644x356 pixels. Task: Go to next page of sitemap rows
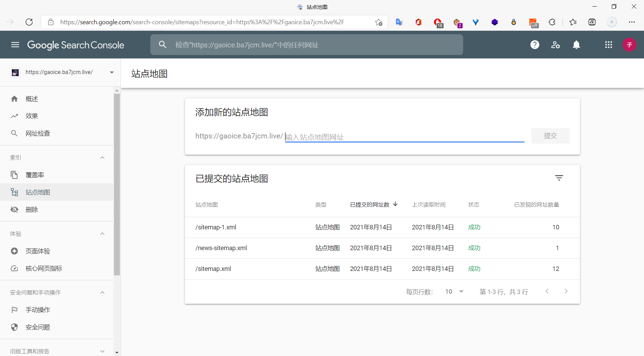pyautogui.click(x=566, y=291)
